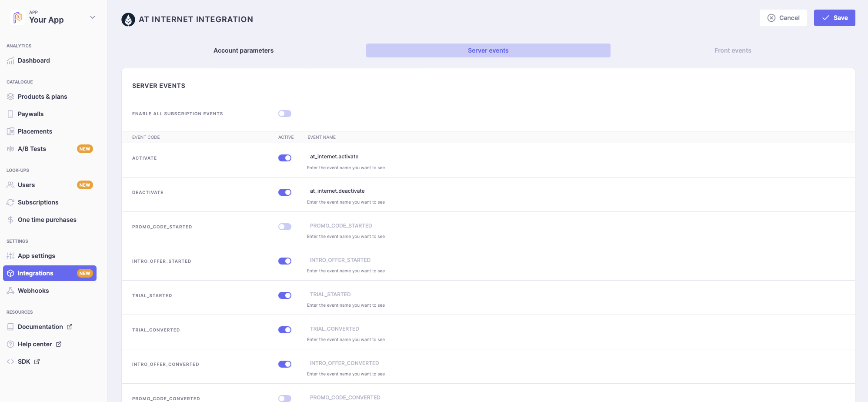Click the Dashboard chart icon
868x402 pixels.
click(10, 60)
